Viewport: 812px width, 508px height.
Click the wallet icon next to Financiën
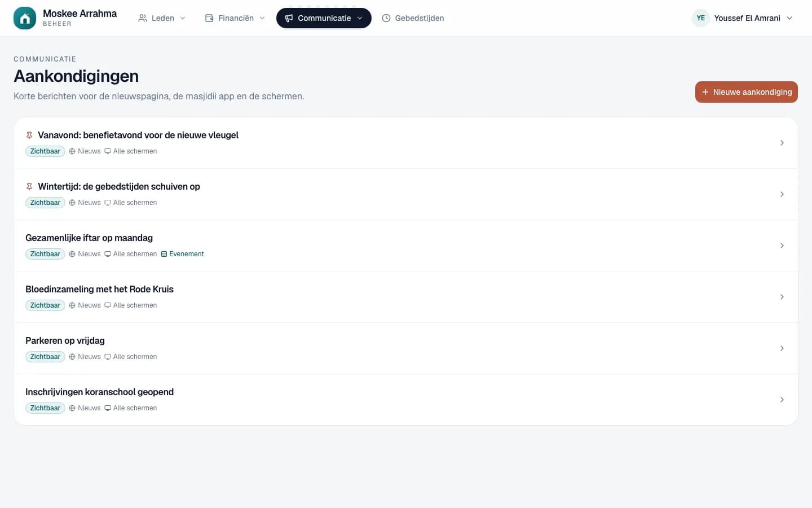coord(209,18)
